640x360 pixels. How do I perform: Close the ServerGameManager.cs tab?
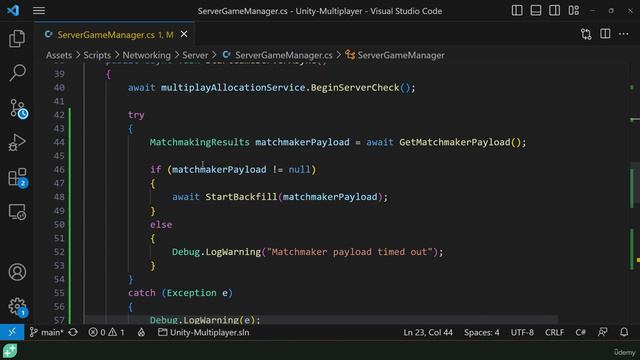point(184,34)
